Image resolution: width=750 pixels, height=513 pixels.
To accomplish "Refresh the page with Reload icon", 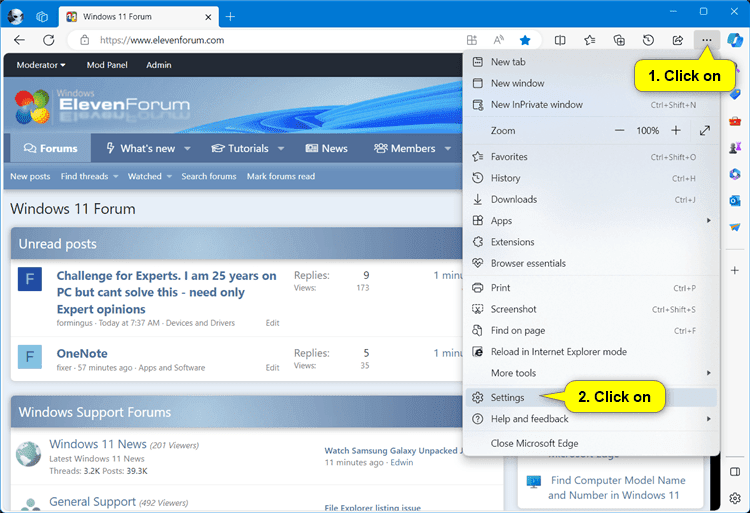I will tap(49, 40).
